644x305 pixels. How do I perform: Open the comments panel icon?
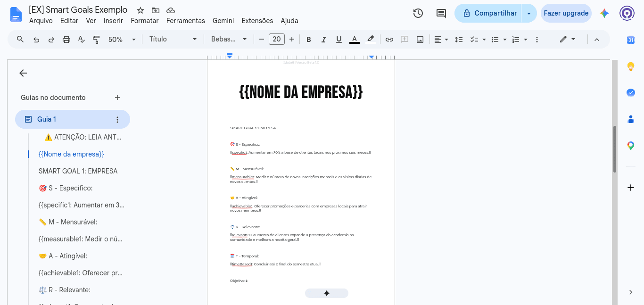click(441, 13)
